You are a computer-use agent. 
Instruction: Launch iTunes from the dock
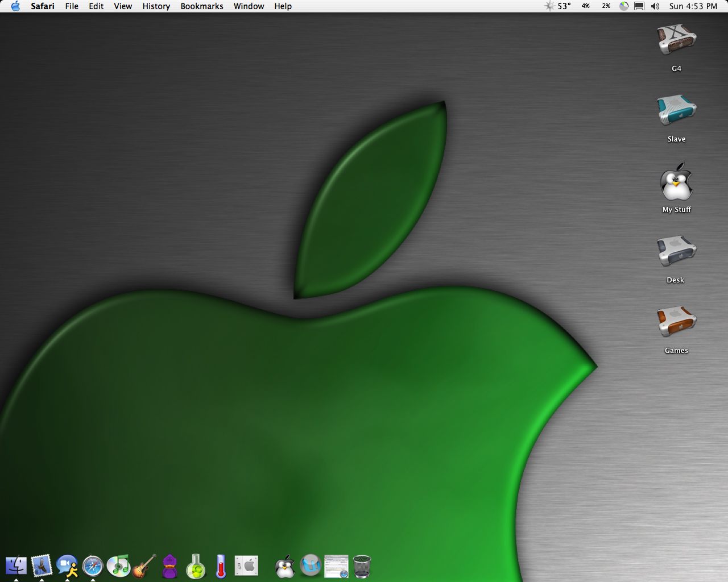[118, 566]
